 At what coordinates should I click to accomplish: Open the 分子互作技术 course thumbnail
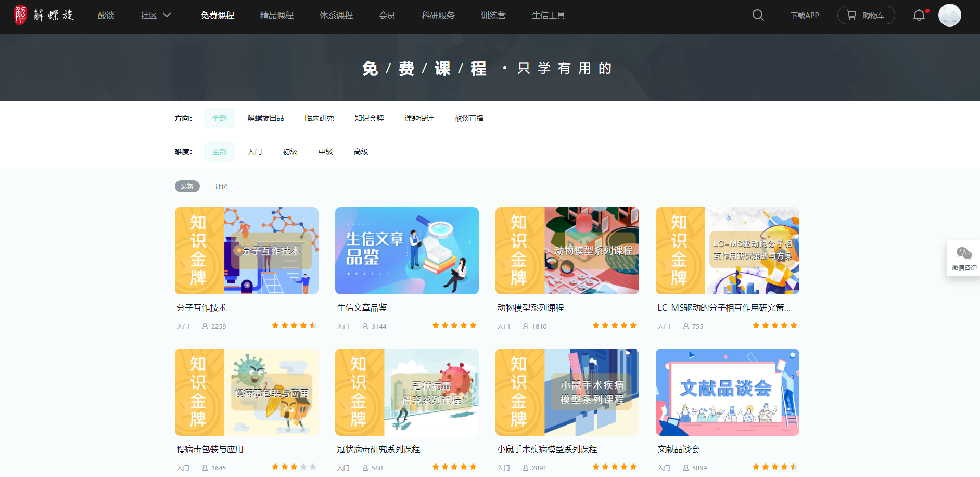[247, 251]
